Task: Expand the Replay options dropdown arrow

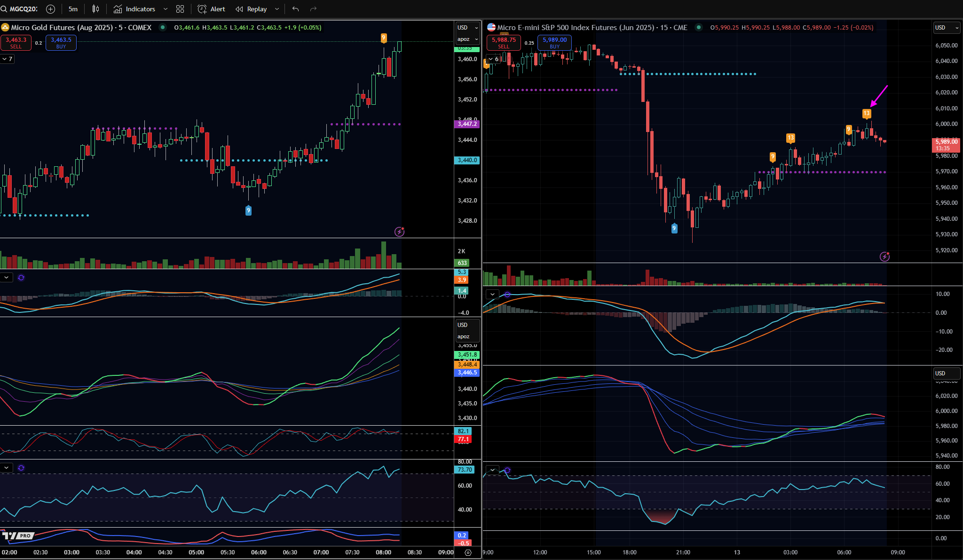Action: coord(277,9)
